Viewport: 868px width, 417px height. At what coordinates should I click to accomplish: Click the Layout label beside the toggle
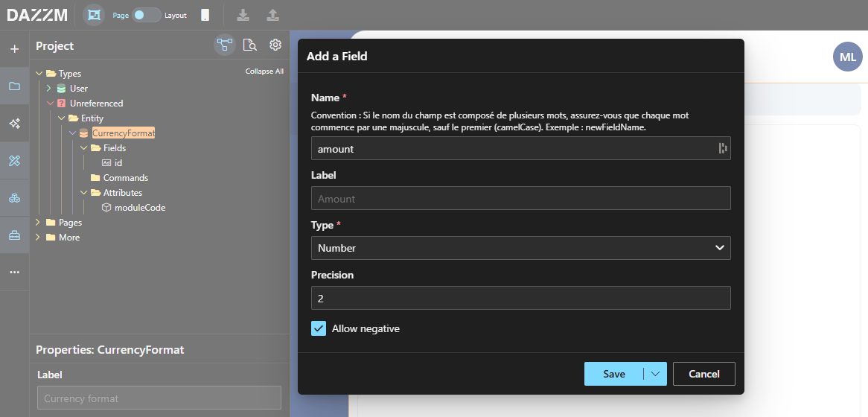click(x=176, y=16)
